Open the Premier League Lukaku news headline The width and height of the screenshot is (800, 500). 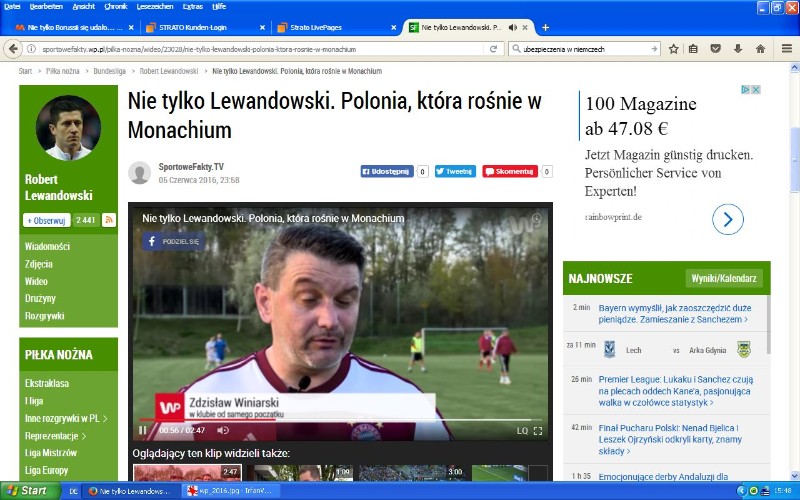click(x=676, y=391)
